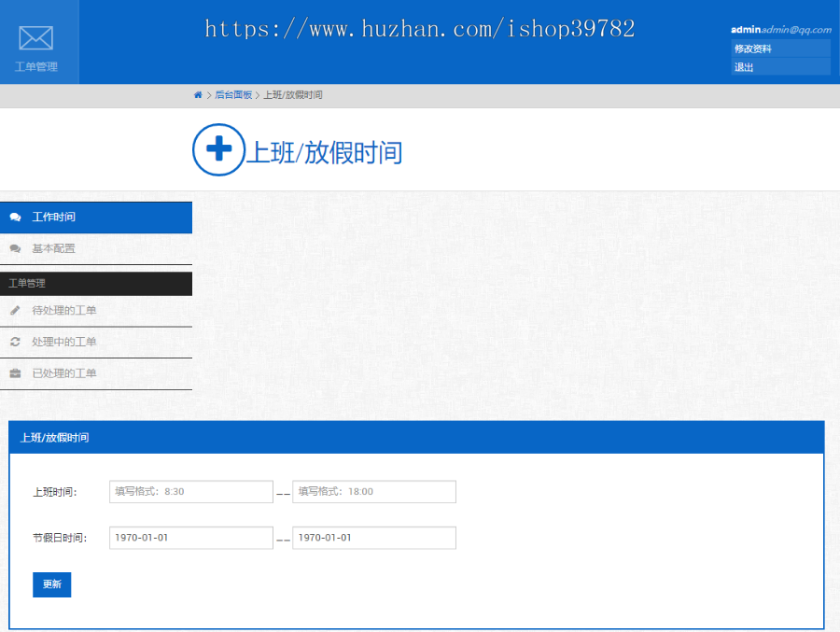The height and width of the screenshot is (632, 840).
Task: Click the huzhan.com URL text in header
Action: [x=420, y=29]
